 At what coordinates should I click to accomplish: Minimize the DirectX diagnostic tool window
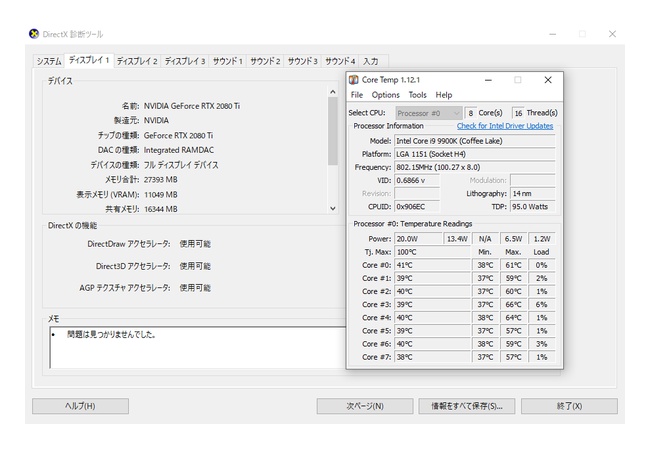tap(553, 34)
